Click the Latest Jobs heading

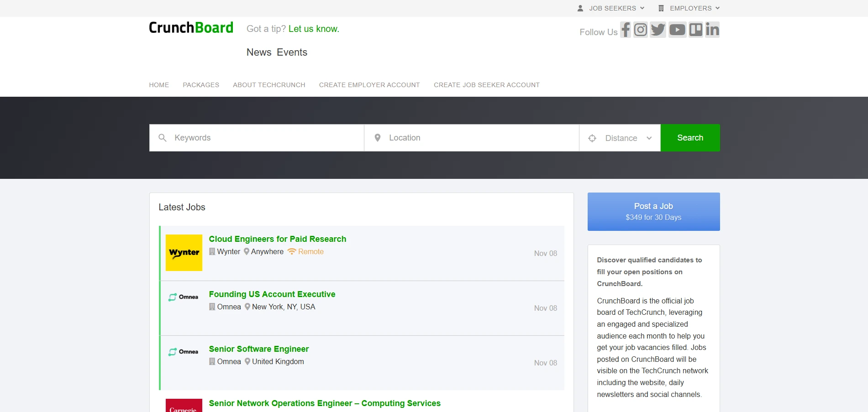pos(182,207)
